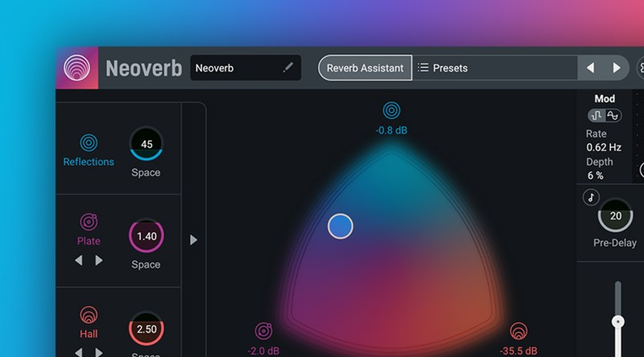The width and height of the screenshot is (644, 357).
Task: Click the Hall icon at blend pad corner
Action: tap(518, 331)
